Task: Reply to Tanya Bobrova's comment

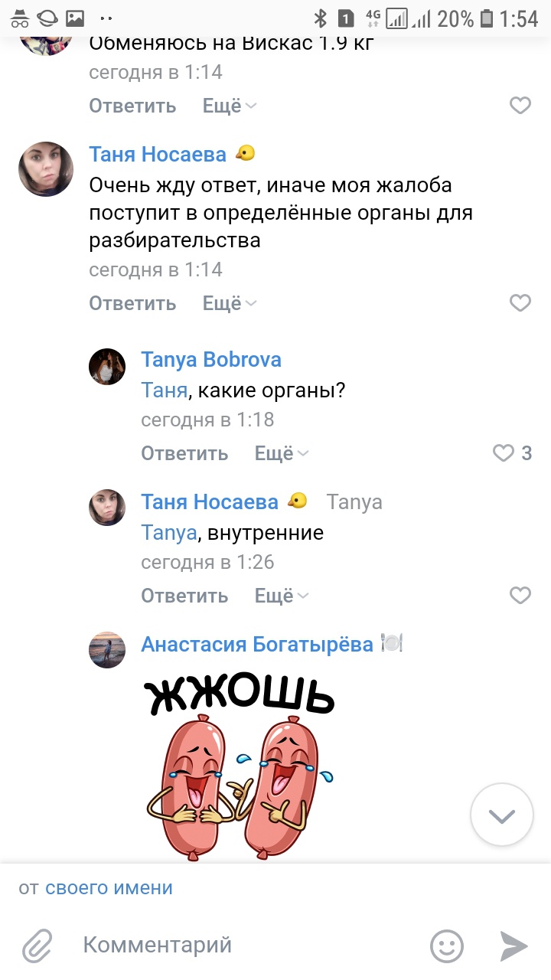Action: pyautogui.click(x=184, y=453)
